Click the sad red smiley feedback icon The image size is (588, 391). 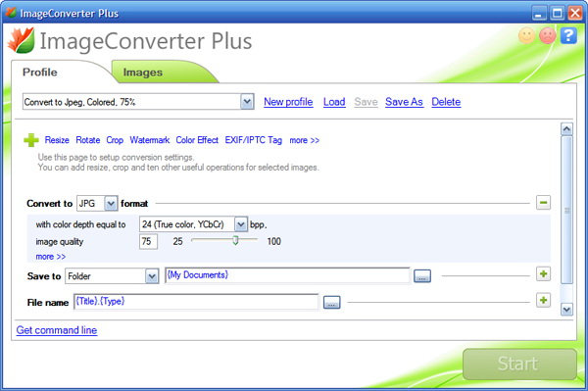click(548, 36)
